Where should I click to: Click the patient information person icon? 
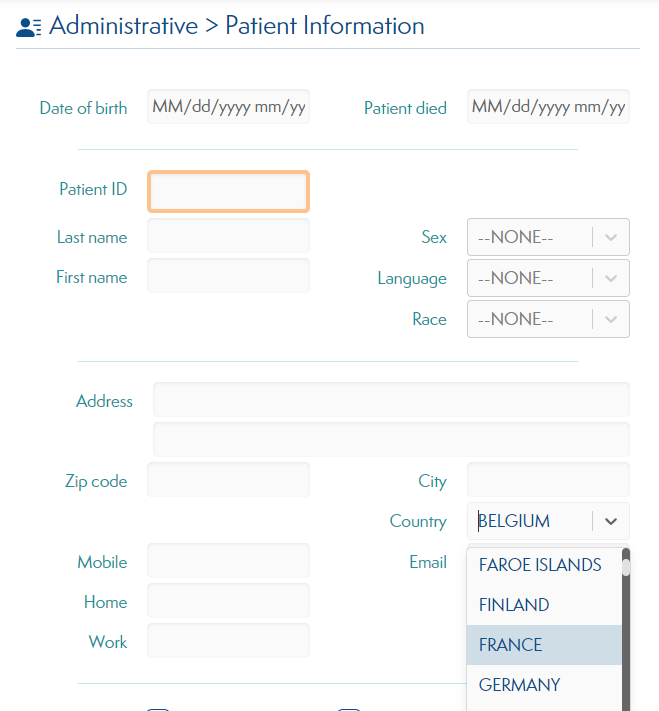coord(29,27)
